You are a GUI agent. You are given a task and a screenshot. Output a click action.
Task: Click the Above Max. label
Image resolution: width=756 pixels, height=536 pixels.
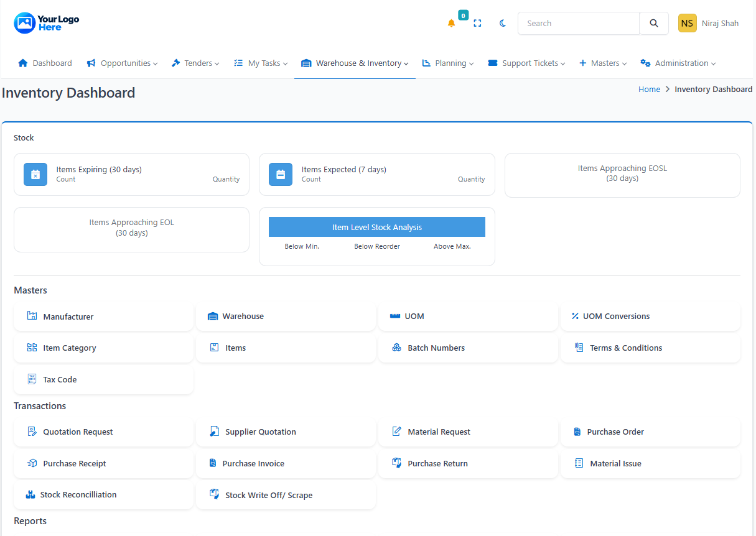452,246
